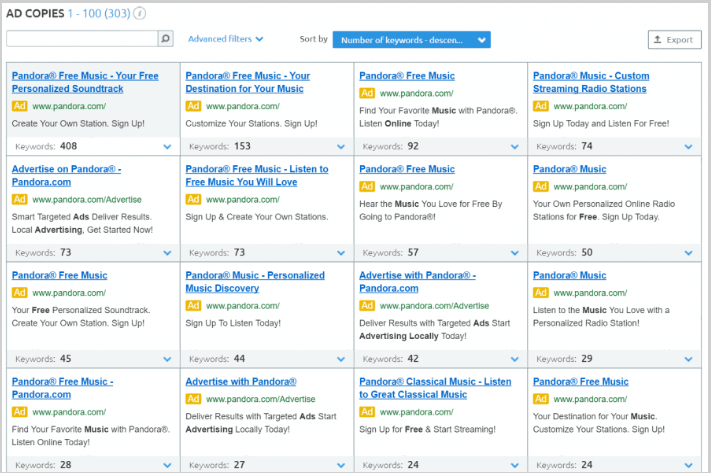Open 'Advertise with Pandora - Pandora.com' ad title
711x473 pixels.
tap(417, 282)
